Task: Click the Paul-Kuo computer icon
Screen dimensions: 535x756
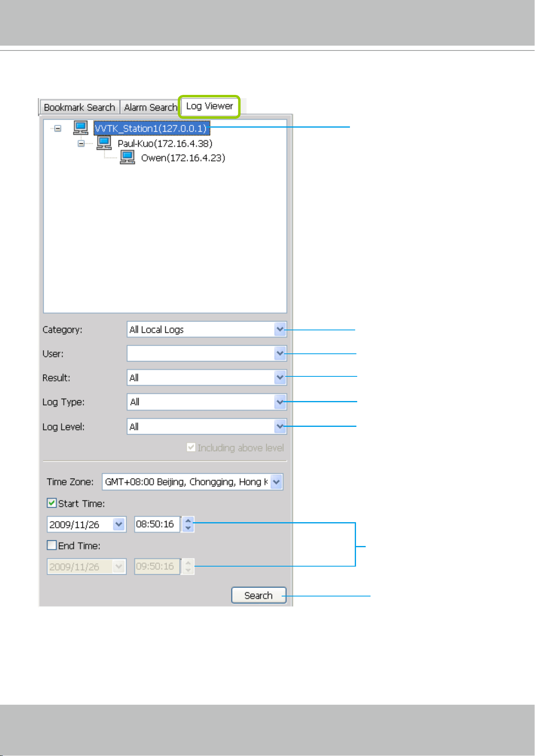Action: tap(104, 142)
